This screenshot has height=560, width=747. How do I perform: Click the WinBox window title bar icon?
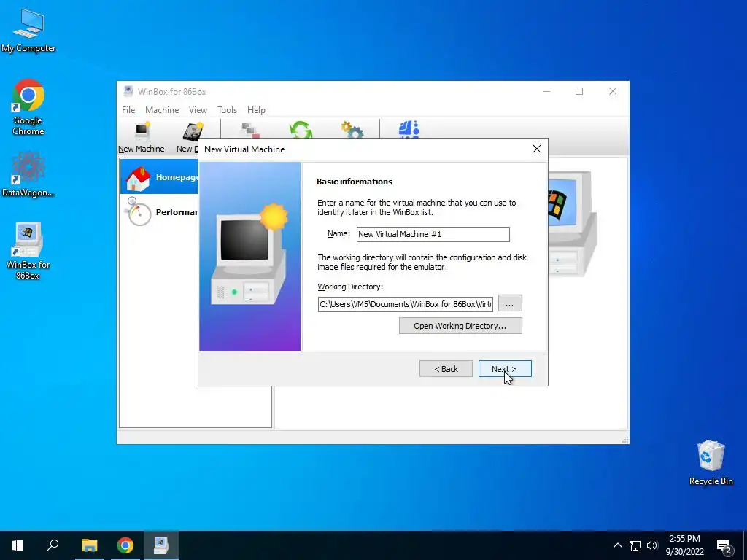pos(128,91)
